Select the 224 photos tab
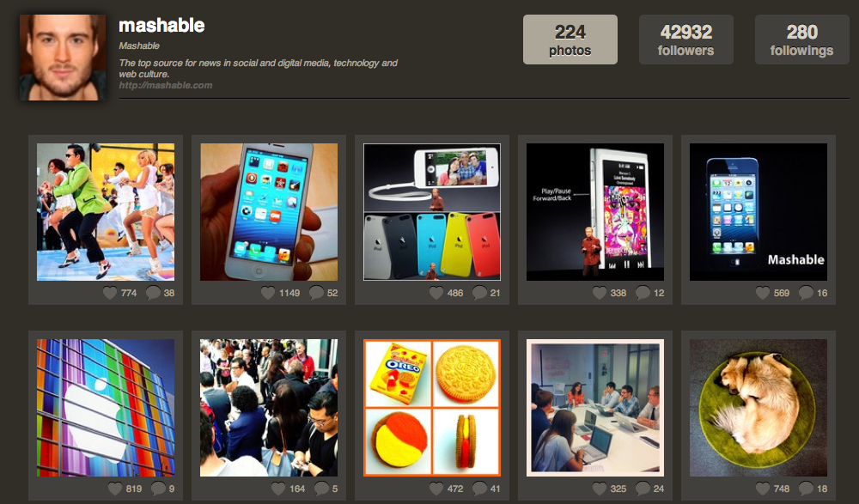 570,39
